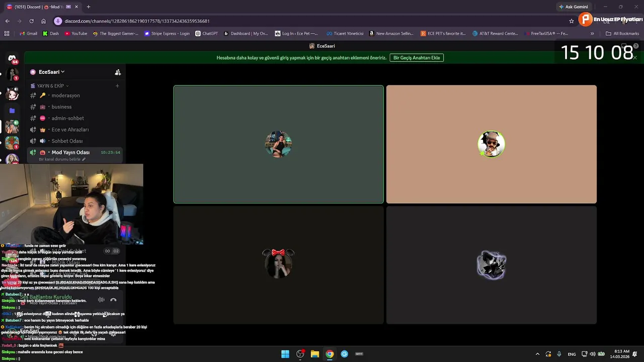The image size is (644, 362).
Task: Open the moderasyon channel
Action: [x=74, y=96]
